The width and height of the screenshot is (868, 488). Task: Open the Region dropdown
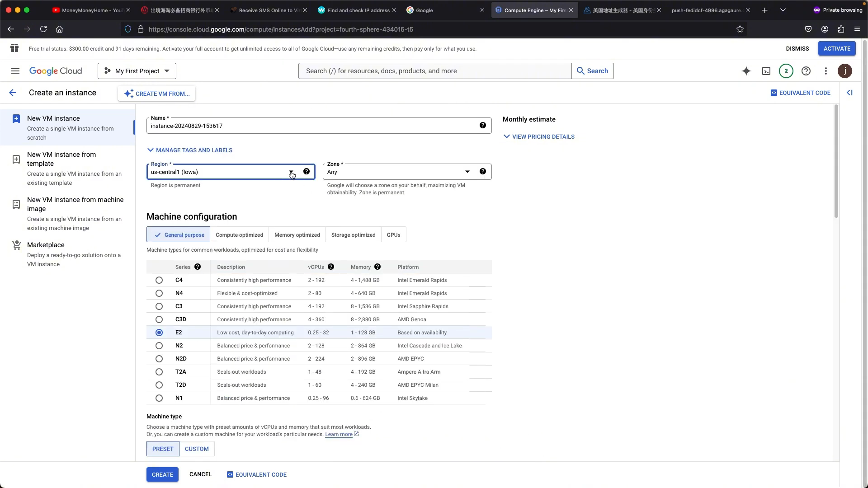[x=231, y=172]
